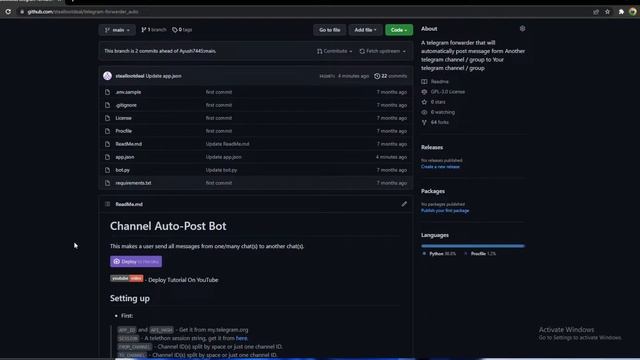Open the Add file dropdown
This screenshot has width=640, height=360.
click(365, 30)
